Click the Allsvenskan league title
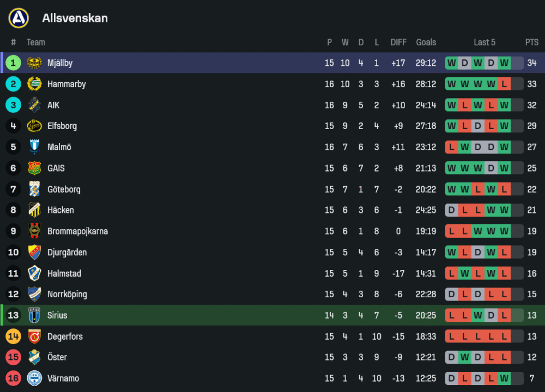Image resolution: width=545 pixels, height=392 pixels. tap(75, 18)
